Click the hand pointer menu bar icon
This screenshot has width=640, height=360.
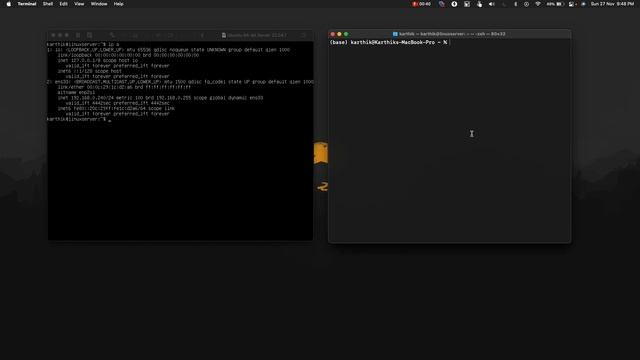[480, 4]
